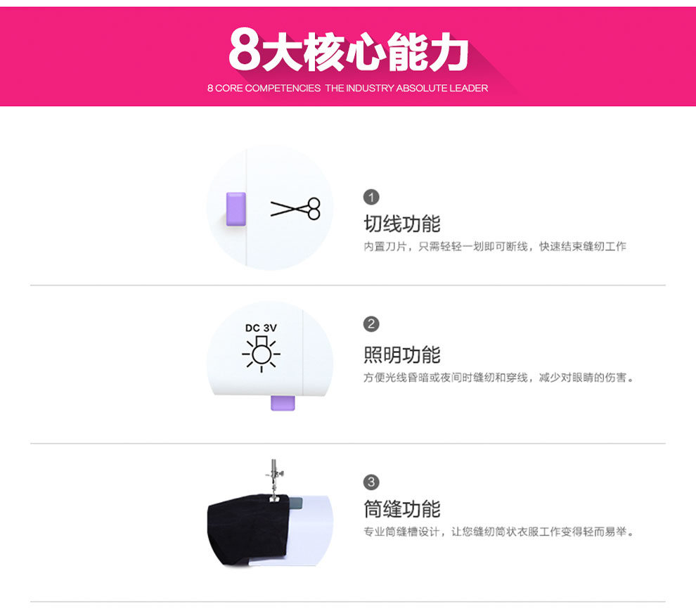Click the description starting with 方便光线昏暗
Screen dimensions: 696x616
498,378
